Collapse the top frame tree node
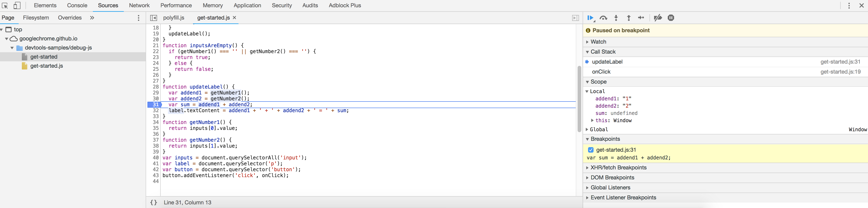The image size is (868, 208). tap(2, 30)
